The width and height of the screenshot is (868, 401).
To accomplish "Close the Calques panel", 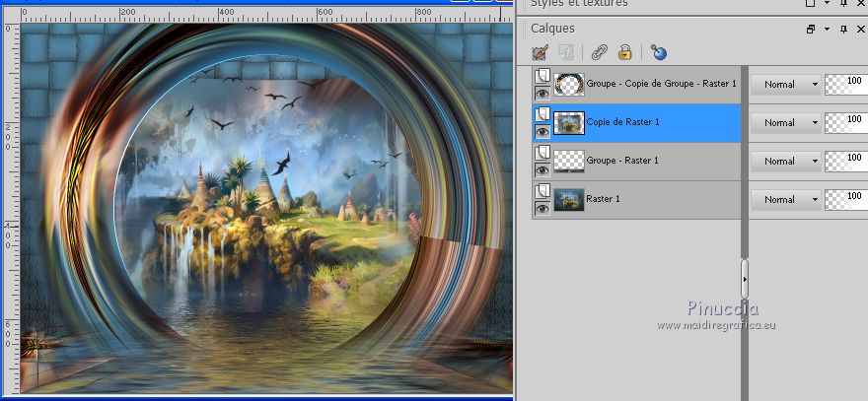I will pos(860,29).
